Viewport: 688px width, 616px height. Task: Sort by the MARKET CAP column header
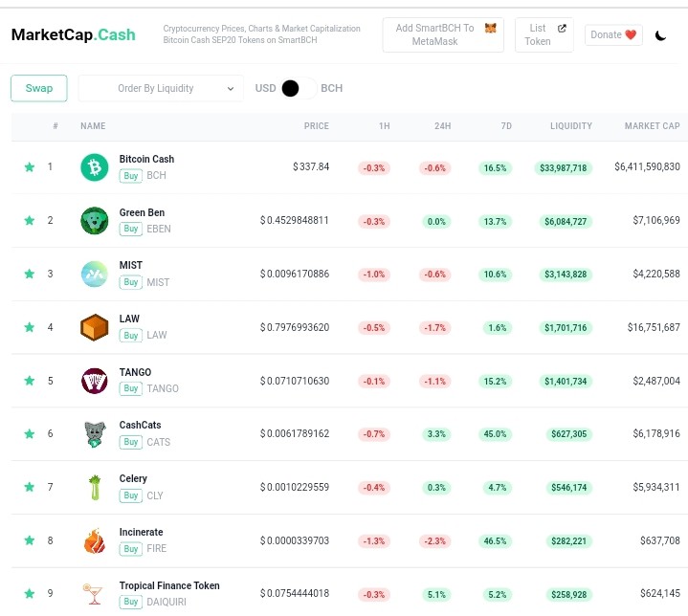[652, 126]
